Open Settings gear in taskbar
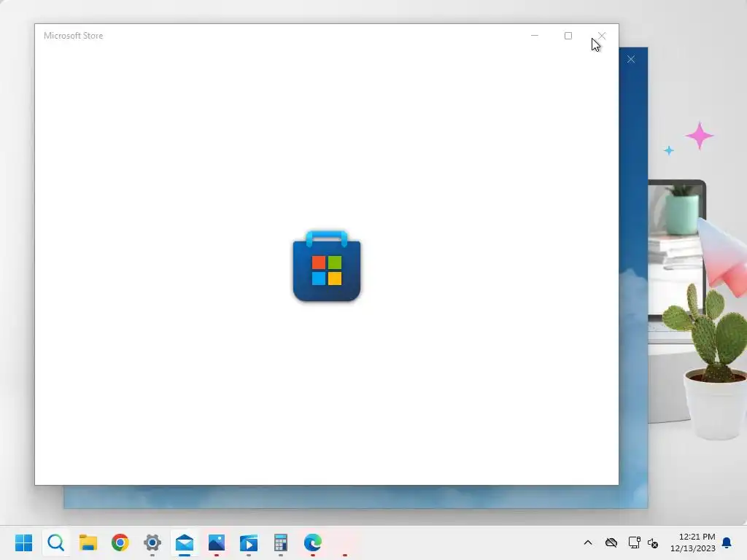Screen dimensions: 747x560 pos(152,542)
